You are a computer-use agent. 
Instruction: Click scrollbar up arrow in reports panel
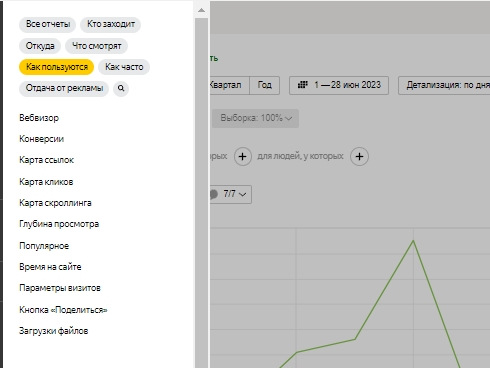point(201,10)
